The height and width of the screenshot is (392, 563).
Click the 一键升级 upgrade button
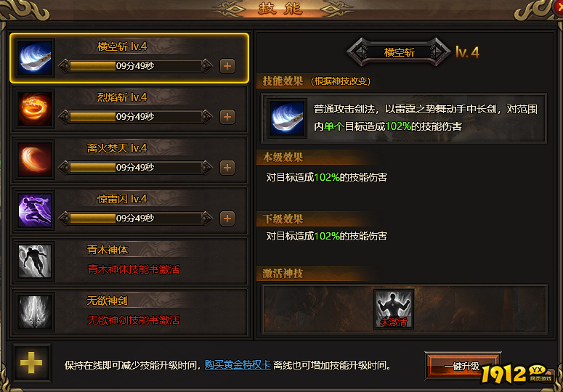tap(463, 366)
